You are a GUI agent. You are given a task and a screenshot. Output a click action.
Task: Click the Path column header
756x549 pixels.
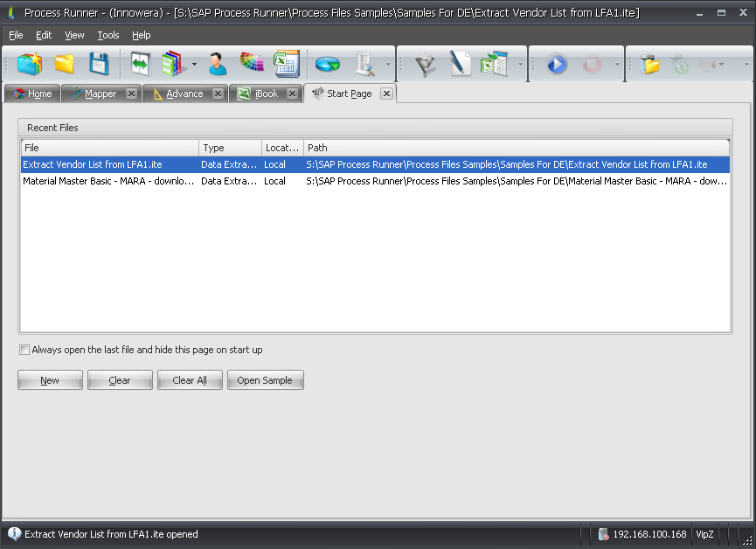click(x=516, y=148)
